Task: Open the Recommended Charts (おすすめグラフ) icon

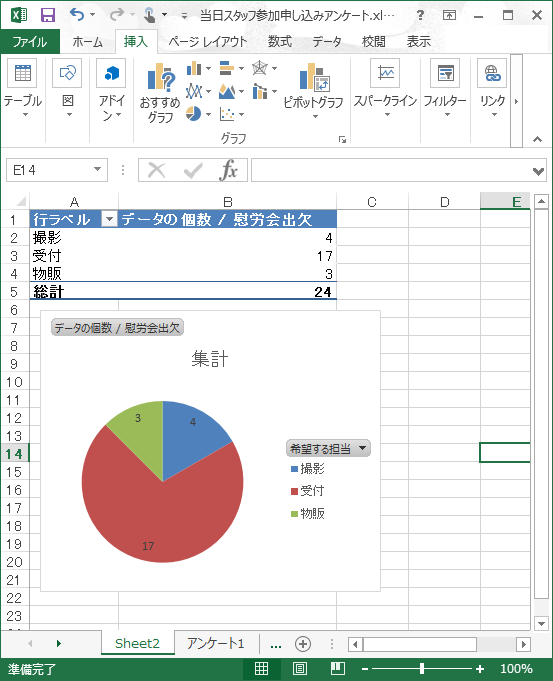Action: pyautogui.click(x=160, y=93)
